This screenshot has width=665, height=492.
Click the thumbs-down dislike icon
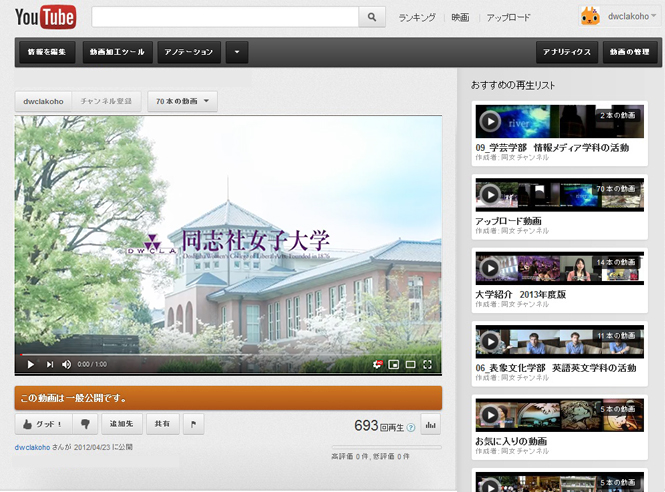pos(85,424)
